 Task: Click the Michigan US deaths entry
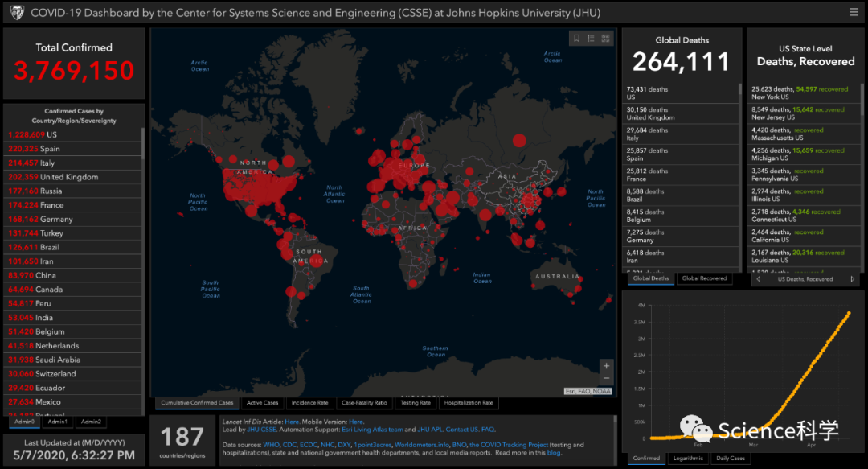pyautogui.click(x=804, y=154)
